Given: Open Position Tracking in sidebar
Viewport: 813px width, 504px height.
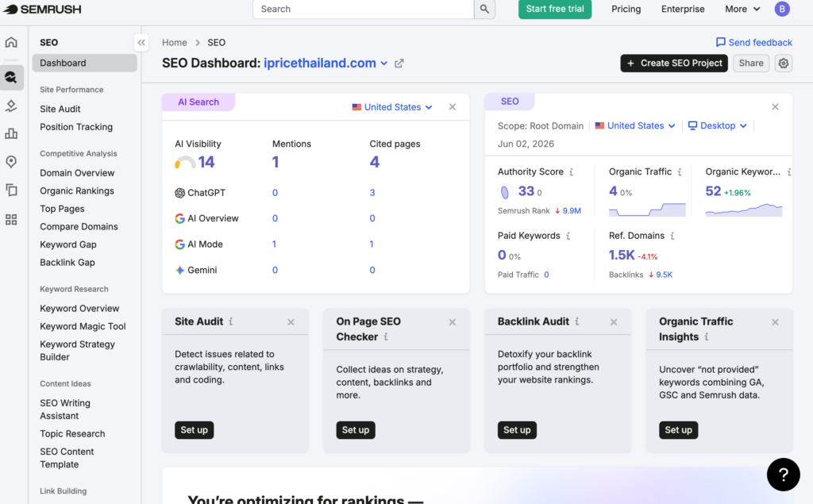Looking at the screenshot, I should pos(76,127).
